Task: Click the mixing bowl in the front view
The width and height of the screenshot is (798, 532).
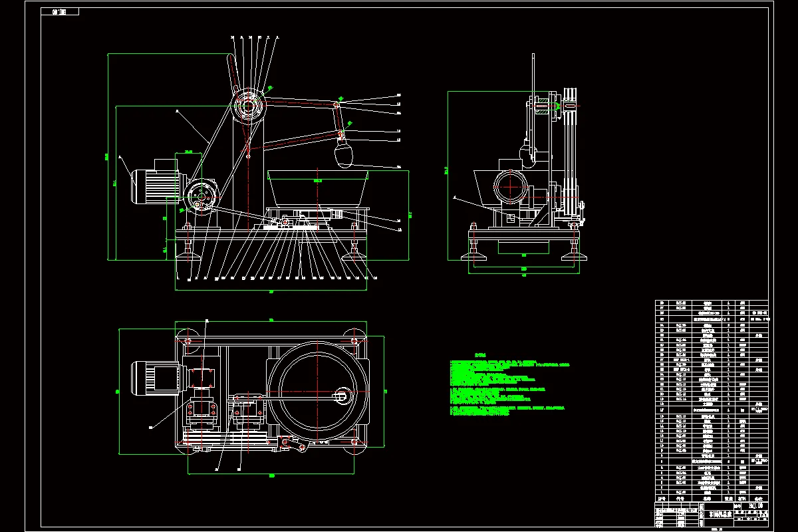Action: [318, 188]
